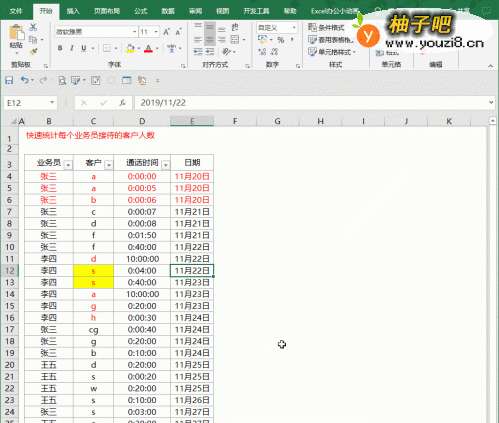Switch to the Formulas (公式) tab

(x=141, y=11)
